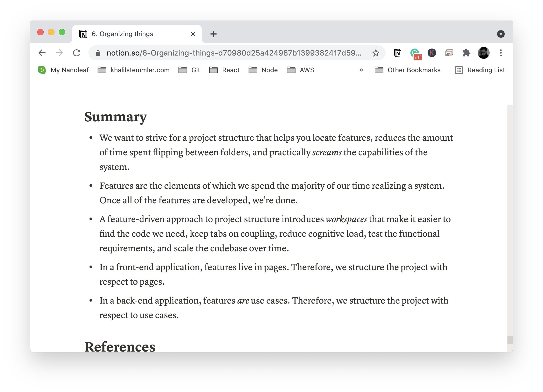Image resolution: width=543 pixels, height=392 pixels.
Task: Reload the current page
Action: click(77, 53)
